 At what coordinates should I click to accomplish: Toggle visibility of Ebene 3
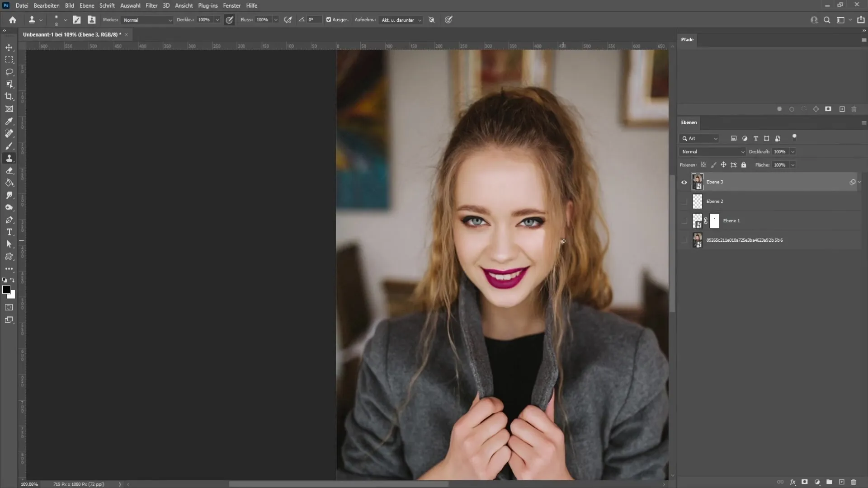click(x=684, y=181)
